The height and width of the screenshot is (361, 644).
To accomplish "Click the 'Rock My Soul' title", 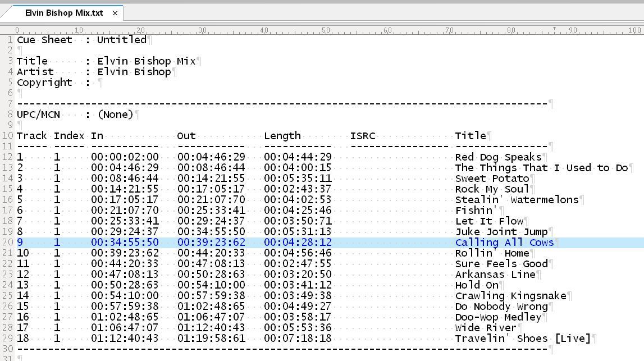I will click(x=492, y=189).
